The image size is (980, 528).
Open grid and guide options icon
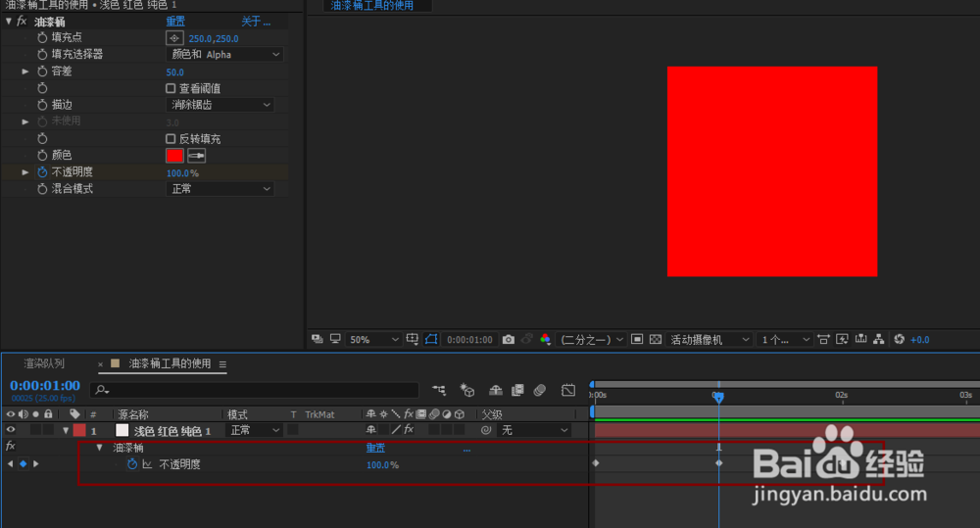click(x=412, y=339)
